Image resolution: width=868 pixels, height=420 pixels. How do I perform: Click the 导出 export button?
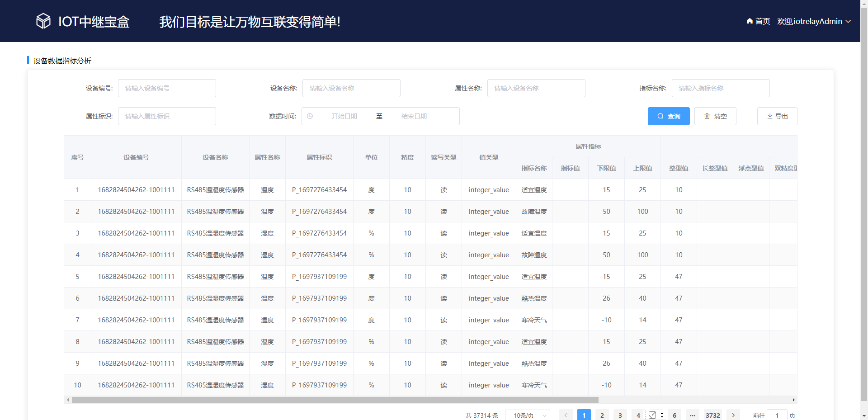pyautogui.click(x=777, y=116)
